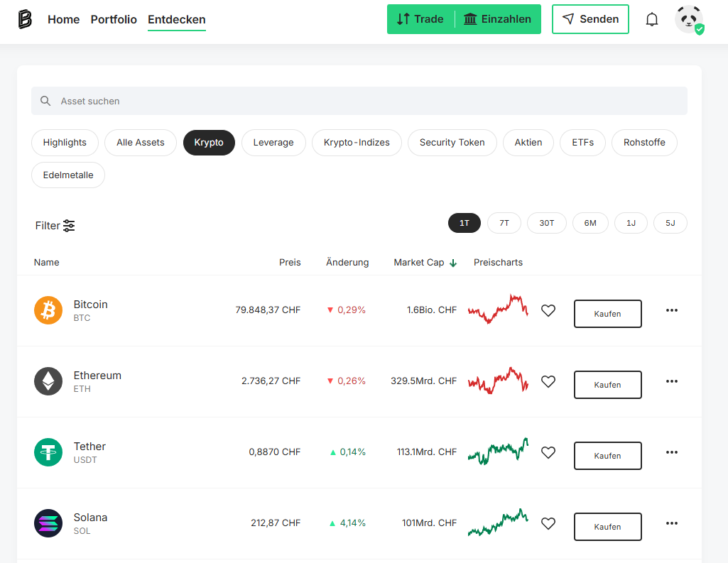Focus the Asset suchen search field
Screen dimensions: 728x563
click(359, 101)
